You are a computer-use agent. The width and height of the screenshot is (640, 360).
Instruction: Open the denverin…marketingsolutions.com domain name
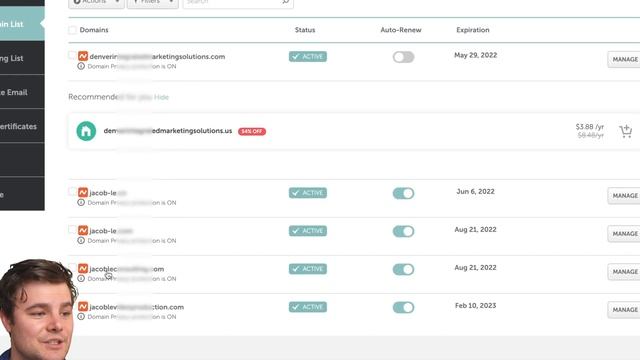point(157,57)
